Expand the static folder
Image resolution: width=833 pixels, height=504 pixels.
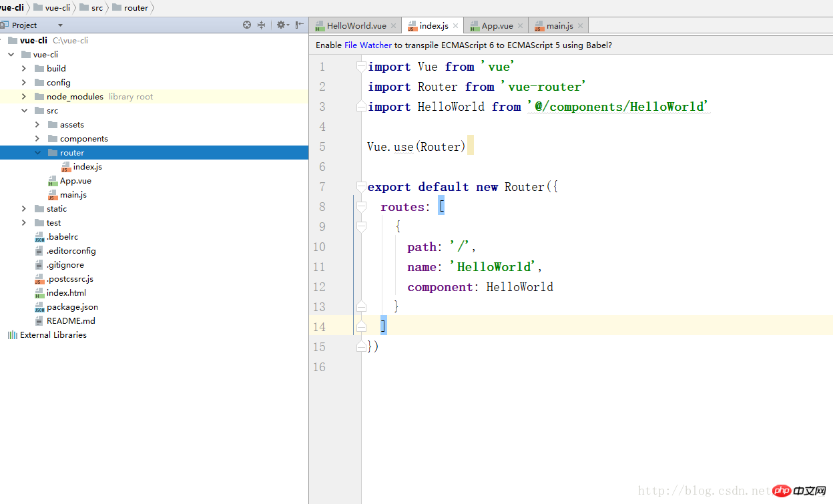[24, 209]
